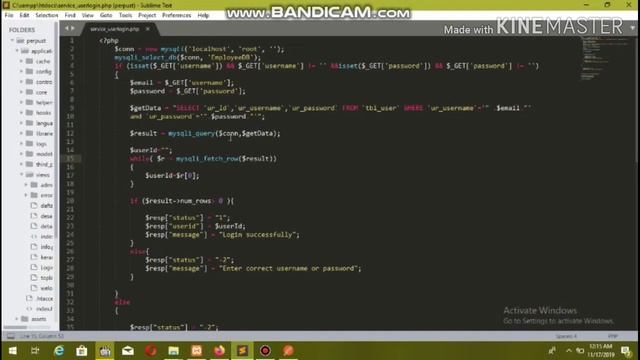The width and height of the screenshot is (640, 360).
Task: Open the Tools menu
Action: [x=125, y=15]
